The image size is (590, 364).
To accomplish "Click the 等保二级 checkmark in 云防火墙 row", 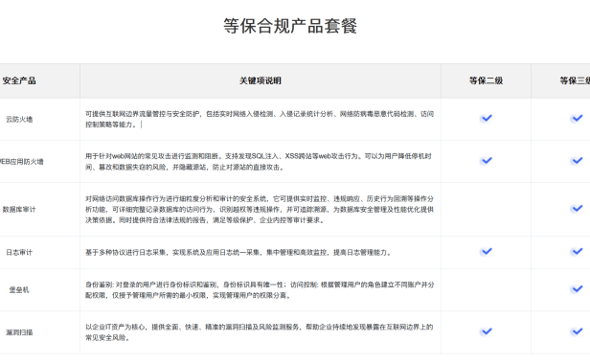I will [x=487, y=119].
